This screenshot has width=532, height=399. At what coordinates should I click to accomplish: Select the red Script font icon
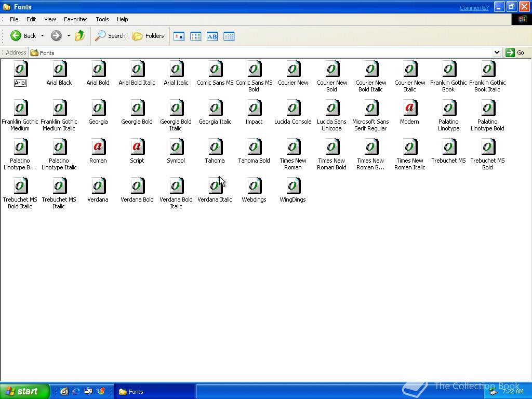pos(137,147)
